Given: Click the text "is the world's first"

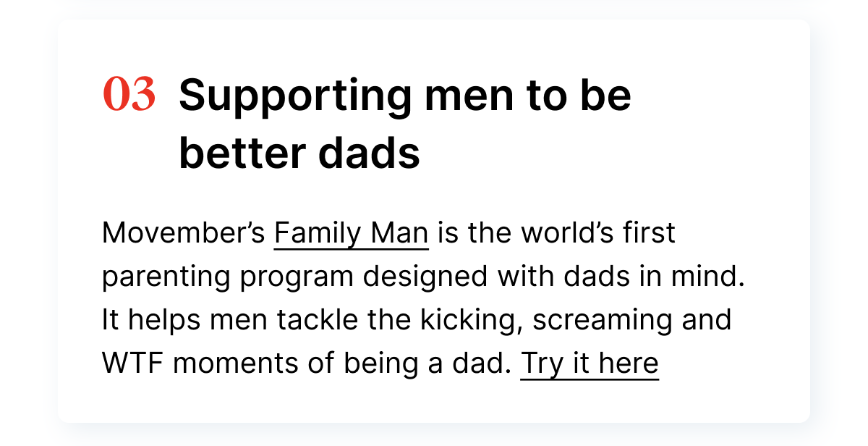Looking at the screenshot, I should click(556, 234).
